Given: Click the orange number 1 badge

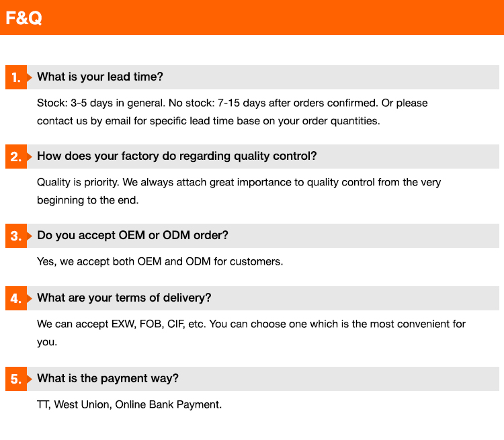Looking at the screenshot, I should pyautogui.click(x=16, y=77).
